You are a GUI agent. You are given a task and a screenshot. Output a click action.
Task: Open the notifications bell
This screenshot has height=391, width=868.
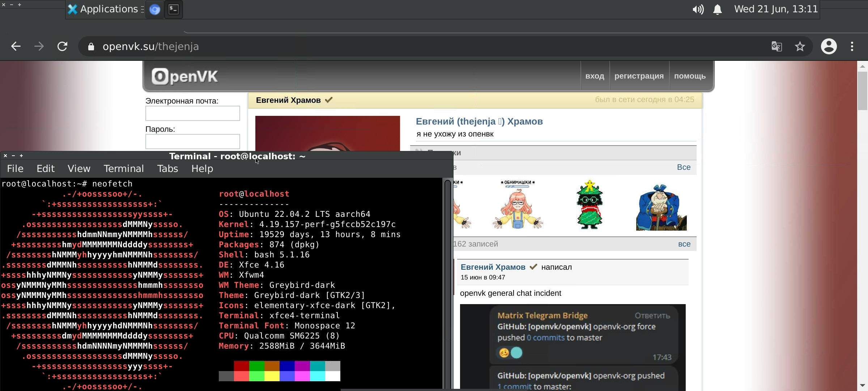pos(718,9)
